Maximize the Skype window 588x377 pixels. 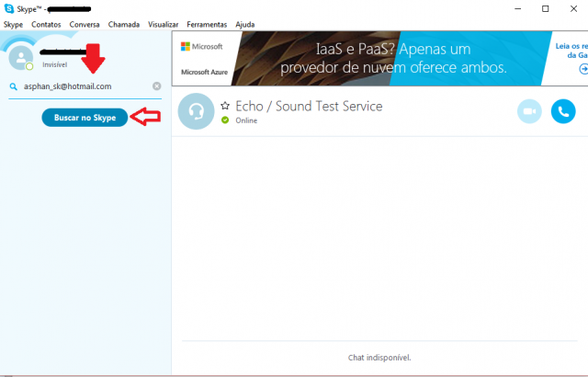(x=545, y=8)
